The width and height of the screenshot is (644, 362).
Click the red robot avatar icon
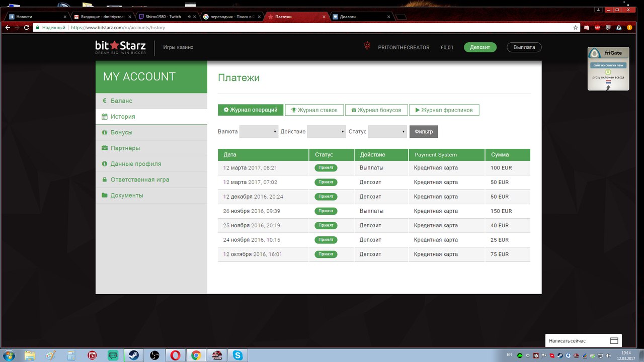tap(367, 46)
